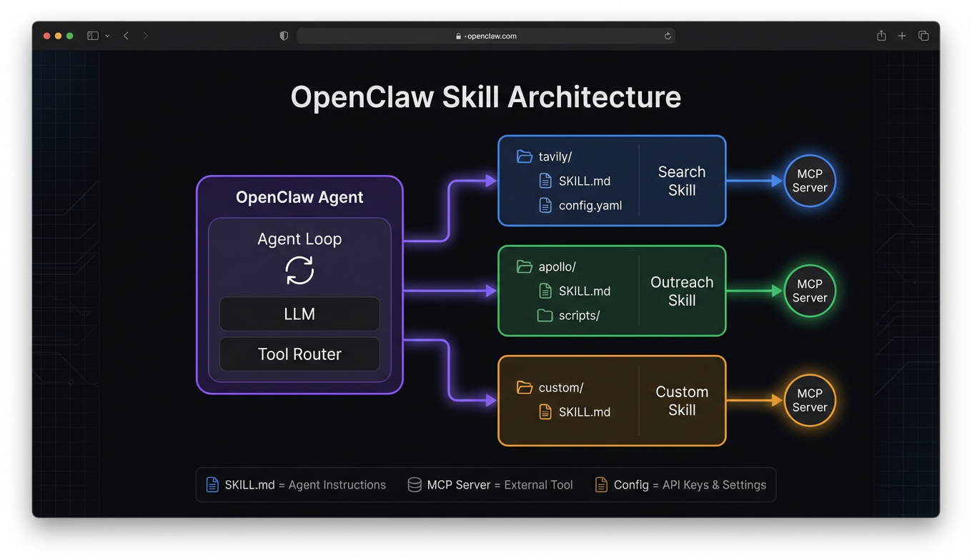
Task: Click the orange Config legend icon
Action: 601,485
